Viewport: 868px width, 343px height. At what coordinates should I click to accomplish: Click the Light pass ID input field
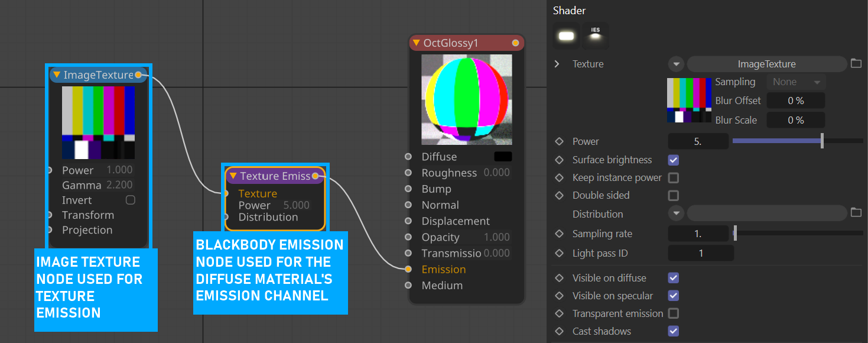coord(701,253)
